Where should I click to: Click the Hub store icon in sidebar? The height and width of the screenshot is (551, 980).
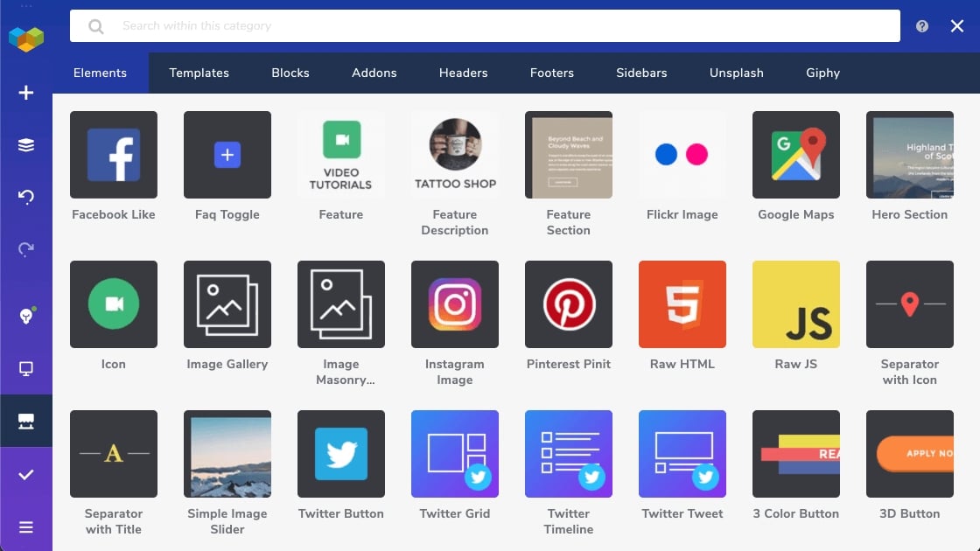click(25, 421)
